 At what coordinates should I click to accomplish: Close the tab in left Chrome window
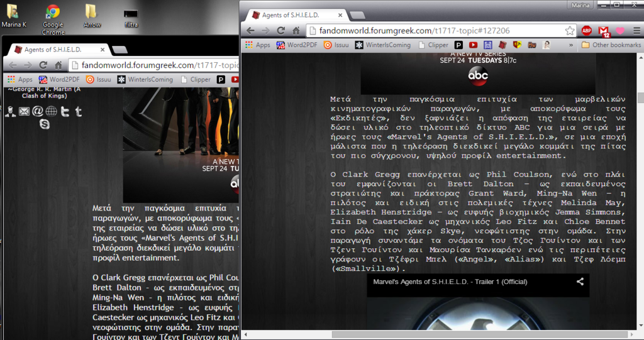pos(103,50)
